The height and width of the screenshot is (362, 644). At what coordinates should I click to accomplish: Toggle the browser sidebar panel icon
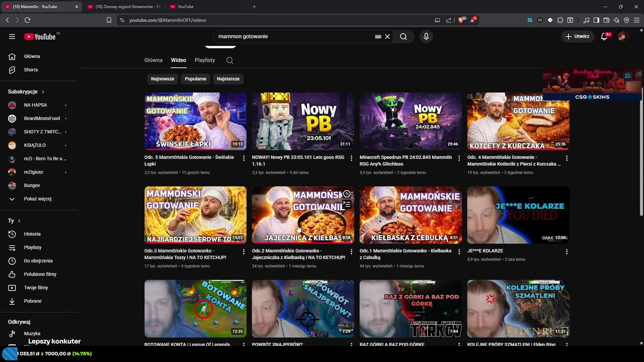[x=596, y=20]
